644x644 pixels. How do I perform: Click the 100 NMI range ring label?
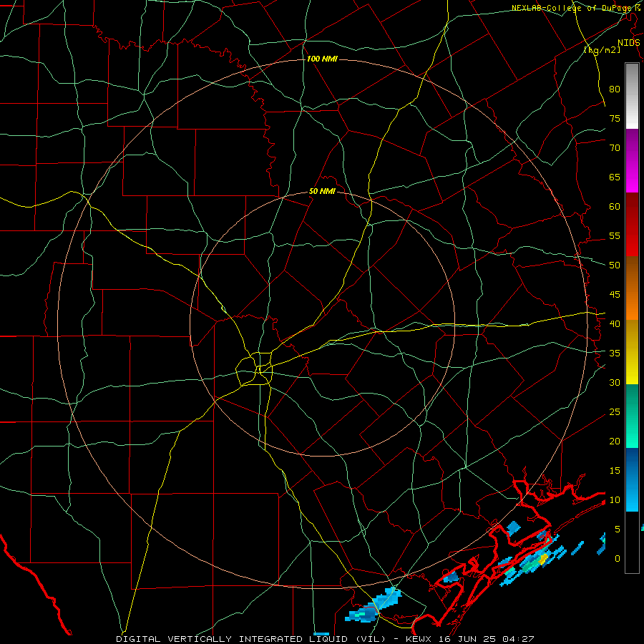point(322,59)
